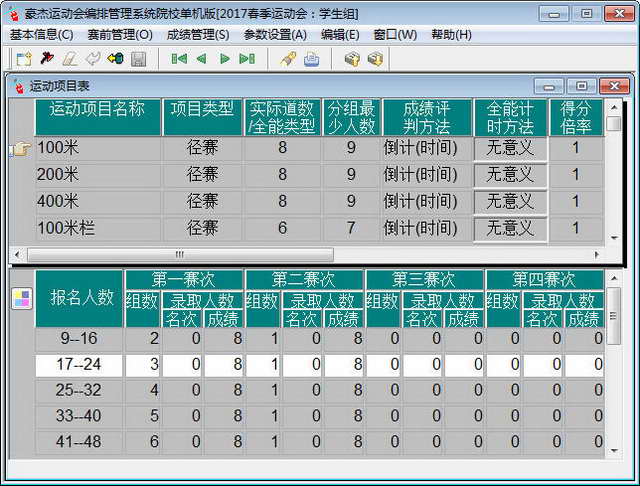This screenshot has height=486, width=640.
Task: Click the 倒计(时间) cell for 100米栏
Action: (x=426, y=228)
